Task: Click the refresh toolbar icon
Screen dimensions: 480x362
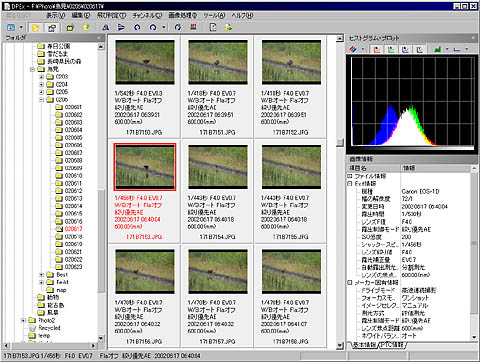Action: (178, 27)
